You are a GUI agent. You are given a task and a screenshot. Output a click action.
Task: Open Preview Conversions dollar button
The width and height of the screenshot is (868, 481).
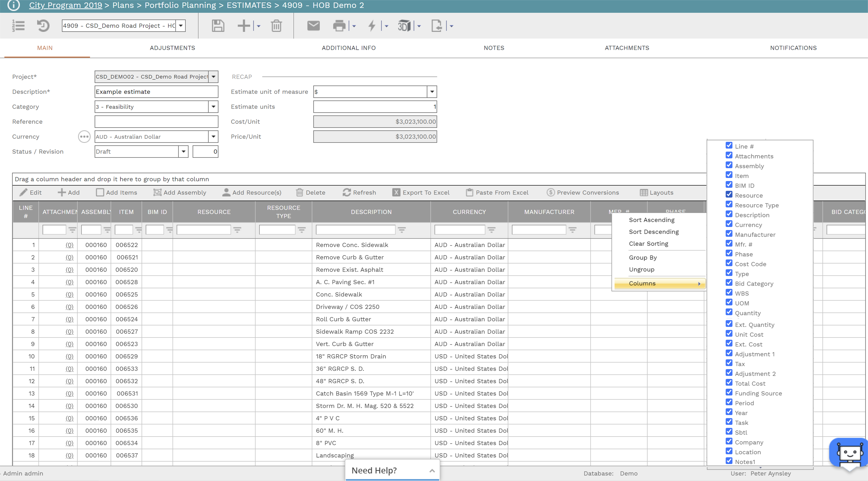pos(583,192)
